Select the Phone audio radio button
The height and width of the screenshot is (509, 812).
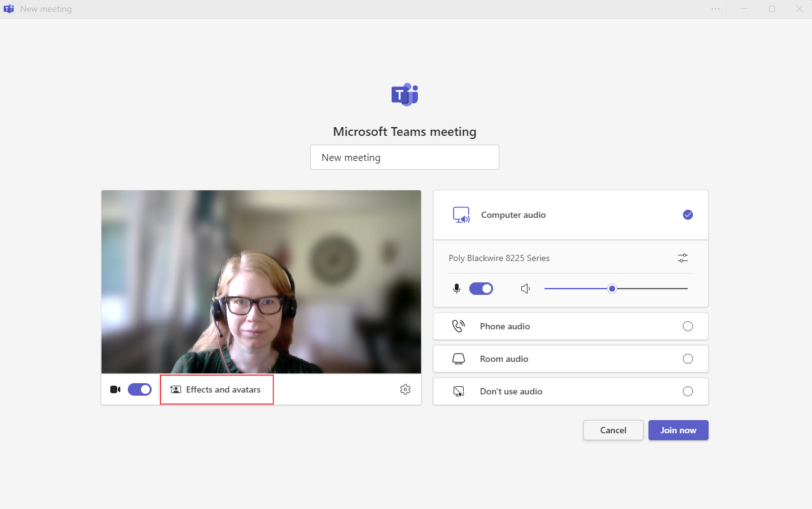tap(688, 326)
